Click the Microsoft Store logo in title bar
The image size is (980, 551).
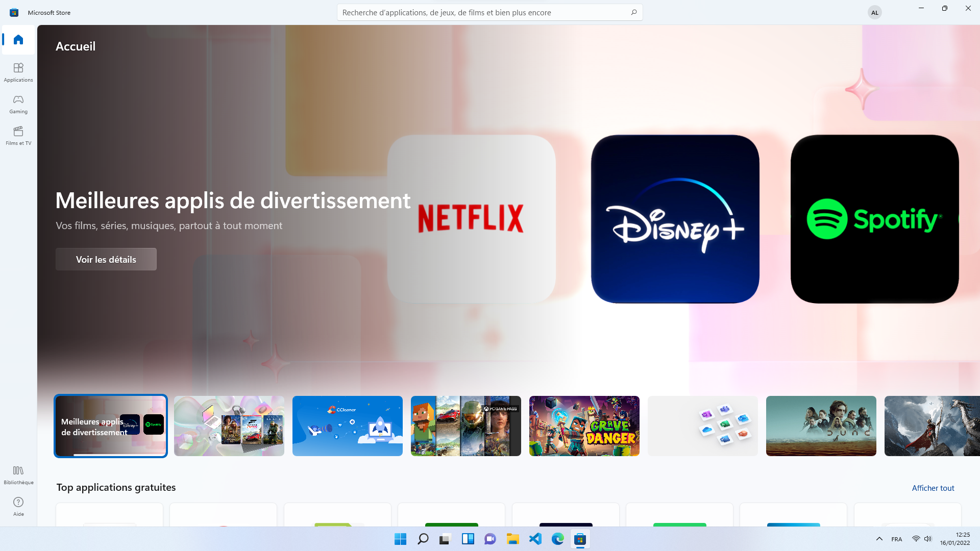point(14,12)
